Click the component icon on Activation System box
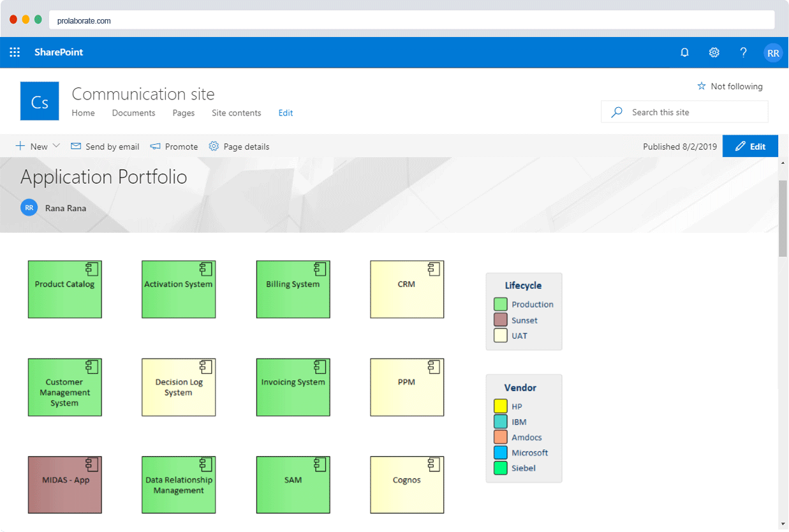Viewport: 789px width, 532px height. tap(205, 269)
